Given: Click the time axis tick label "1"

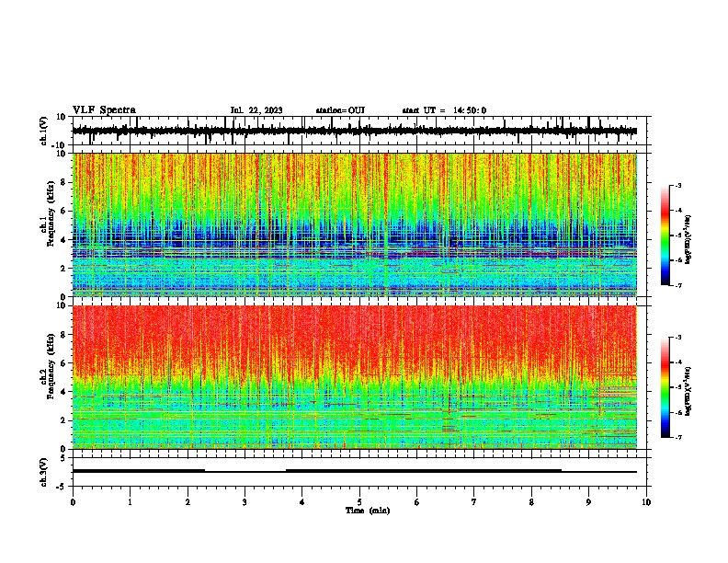Looking at the screenshot, I should tap(130, 502).
